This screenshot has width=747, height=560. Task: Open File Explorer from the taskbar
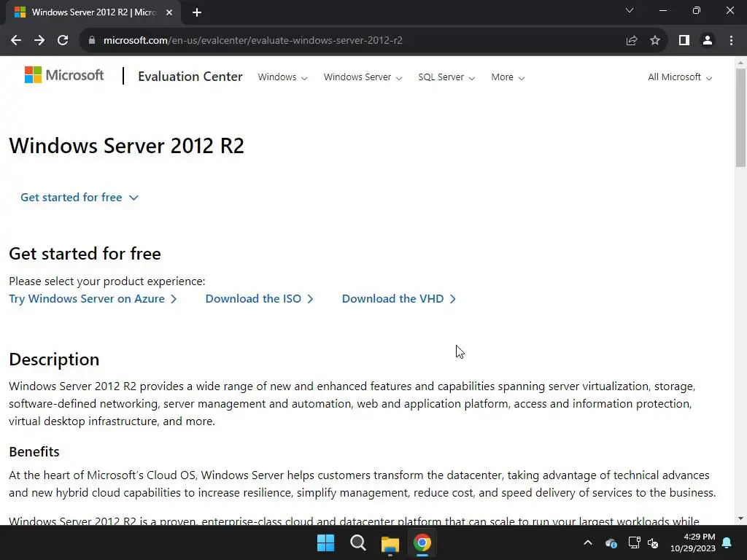(x=390, y=544)
